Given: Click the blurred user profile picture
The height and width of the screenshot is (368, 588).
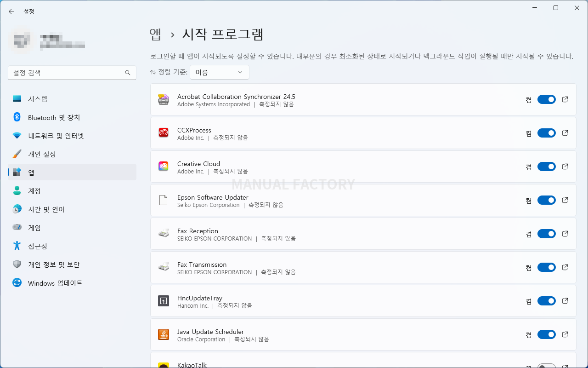Looking at the screenshot, I should tap(21, 40).
